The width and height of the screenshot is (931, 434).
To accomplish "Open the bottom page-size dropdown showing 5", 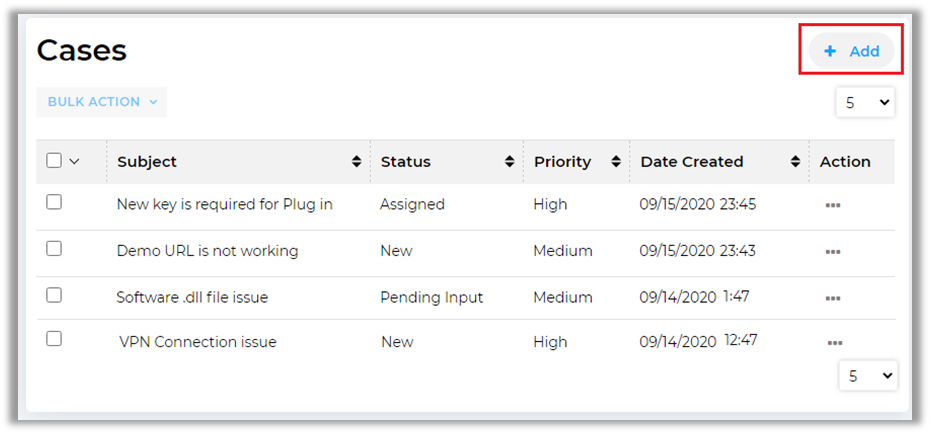I will [x=867, y=376].
